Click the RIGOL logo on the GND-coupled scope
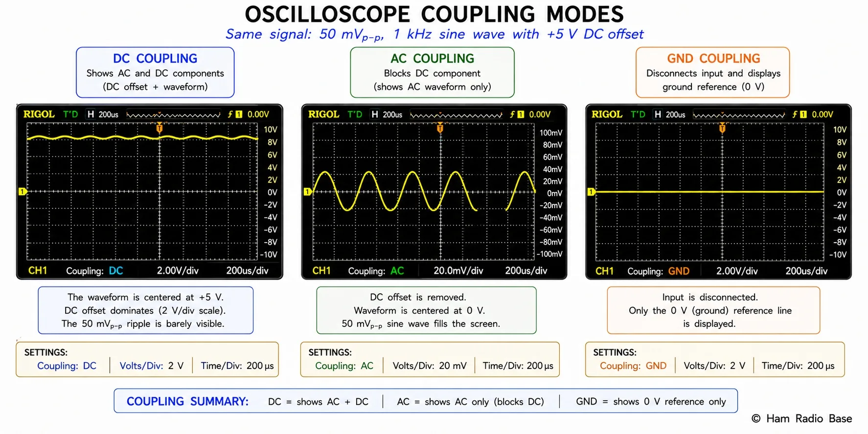The image size is (868, 434). click(x=607, y=114)
